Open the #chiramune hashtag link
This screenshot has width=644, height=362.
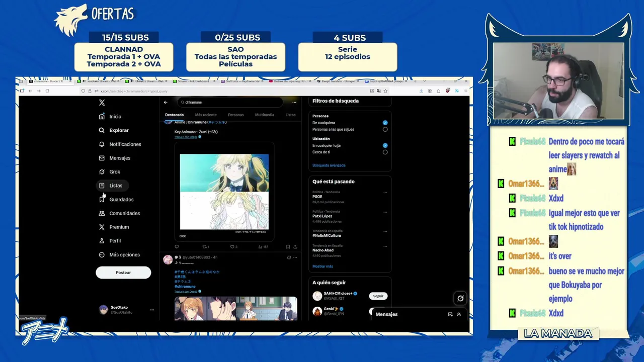coord(185,287)
